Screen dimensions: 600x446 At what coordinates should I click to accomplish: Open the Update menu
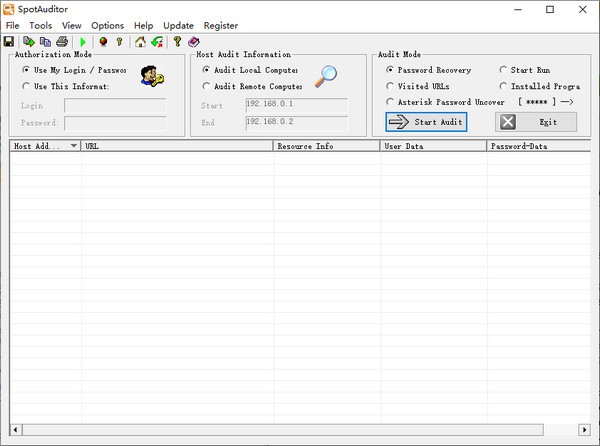coord(178,26)
